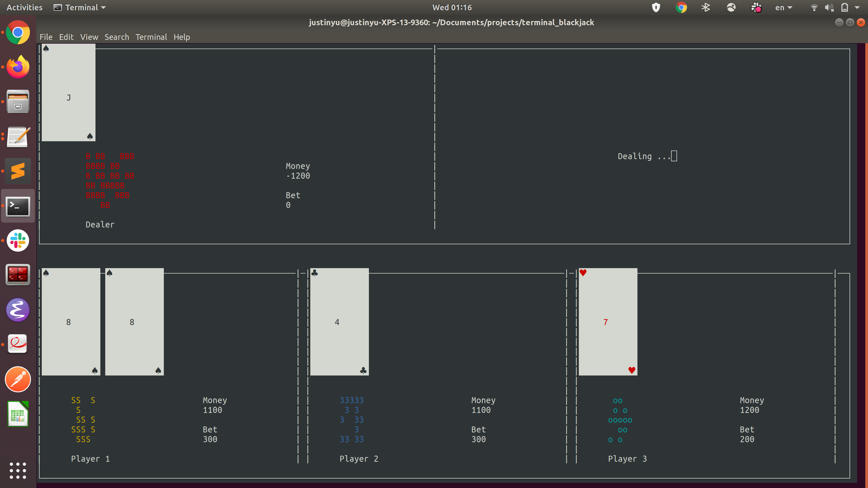This screenshot has width=868, height=488.
Task: Open Slack from the dock
Action: [18, 240]
